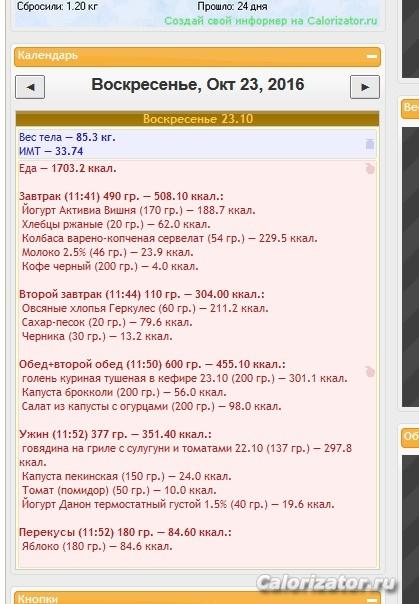419x604 pixels.
Task: Go to next day with right arrow
Action: (365, 87)
